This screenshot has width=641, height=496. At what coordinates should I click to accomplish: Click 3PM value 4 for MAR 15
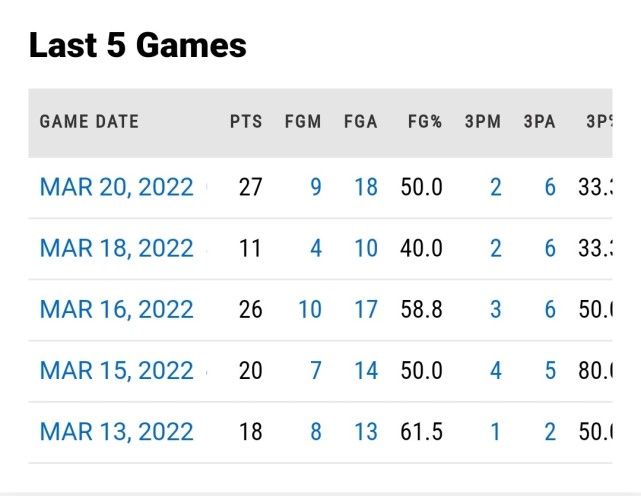click(x=496, y=371)
